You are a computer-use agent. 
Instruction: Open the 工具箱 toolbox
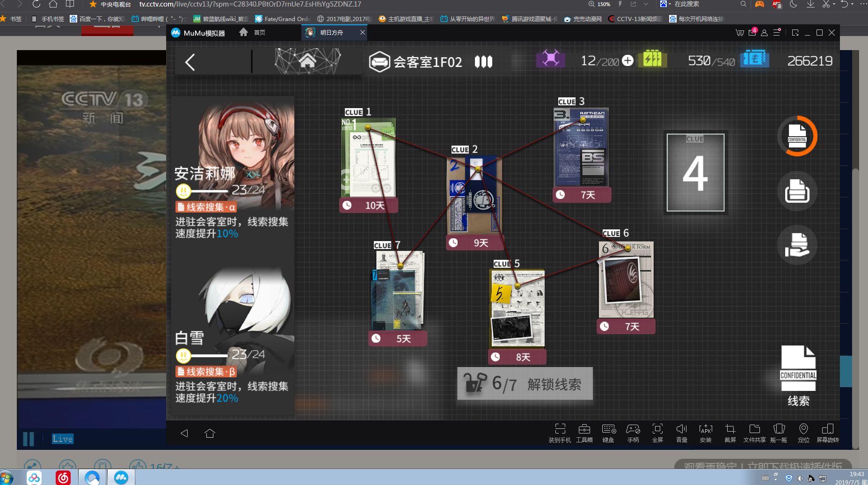click(x=584, y=433)
